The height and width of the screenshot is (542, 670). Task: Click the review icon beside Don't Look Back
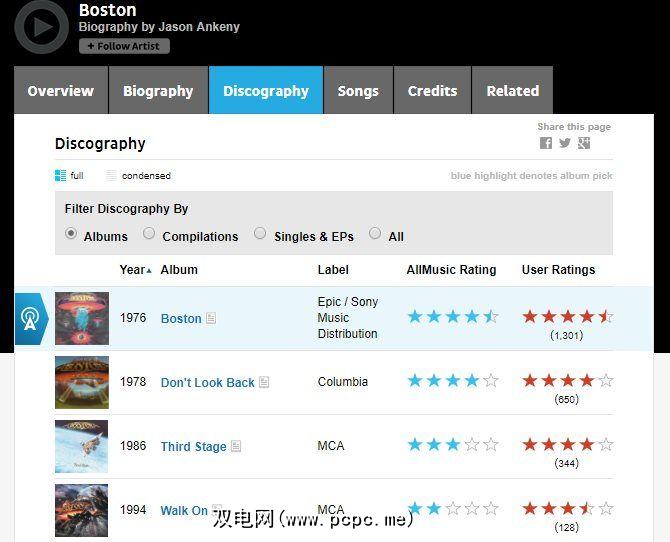point(264,382)
